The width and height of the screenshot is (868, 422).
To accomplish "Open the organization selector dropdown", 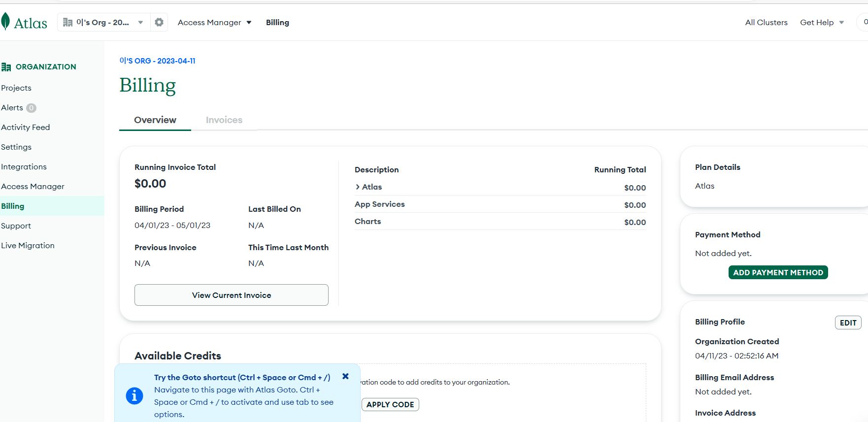I will tap(104, 22).
